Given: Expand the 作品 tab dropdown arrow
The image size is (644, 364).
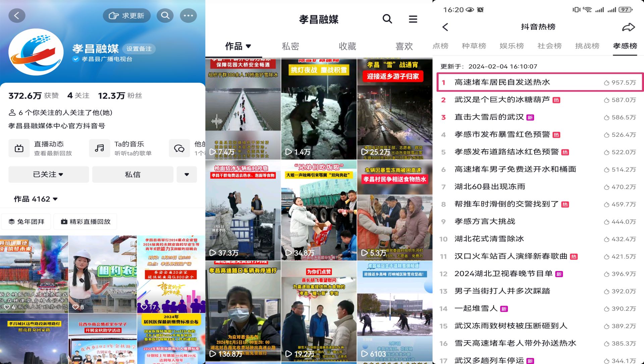Looking at the screenshot, I should (x=248, y=46).
